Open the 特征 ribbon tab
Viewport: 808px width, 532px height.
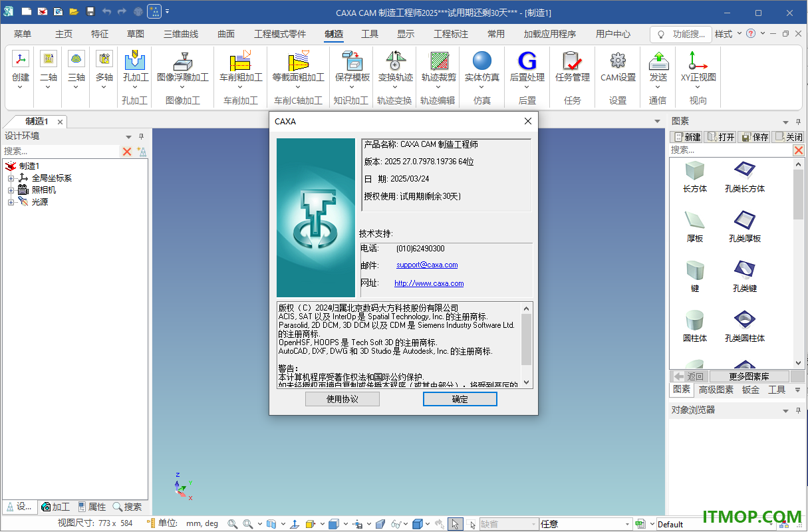point(100,34)
